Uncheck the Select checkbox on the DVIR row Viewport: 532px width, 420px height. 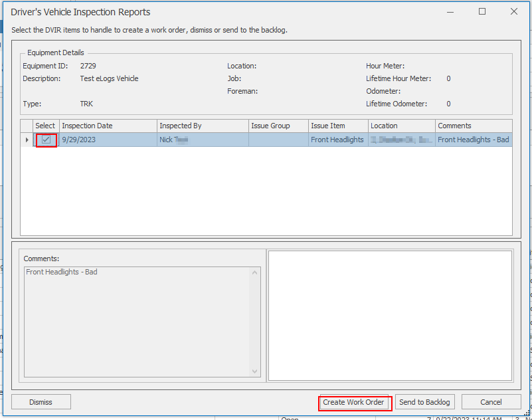point(44,140)
